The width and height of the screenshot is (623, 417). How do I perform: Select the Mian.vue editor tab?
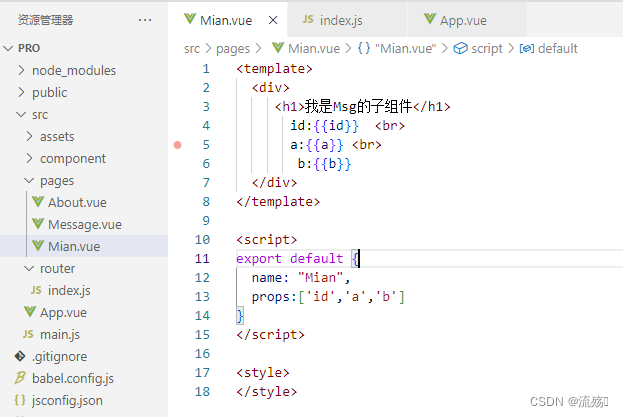pos(227,20)
